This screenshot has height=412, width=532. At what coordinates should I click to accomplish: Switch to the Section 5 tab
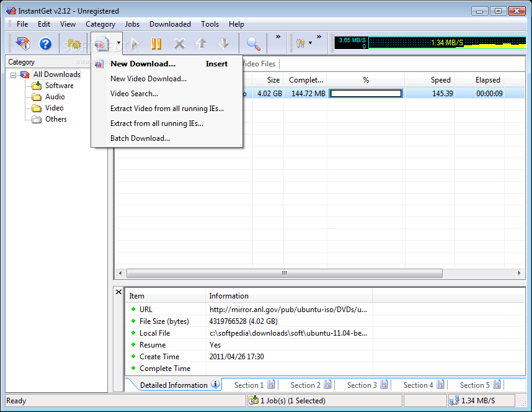pos(480,385)
